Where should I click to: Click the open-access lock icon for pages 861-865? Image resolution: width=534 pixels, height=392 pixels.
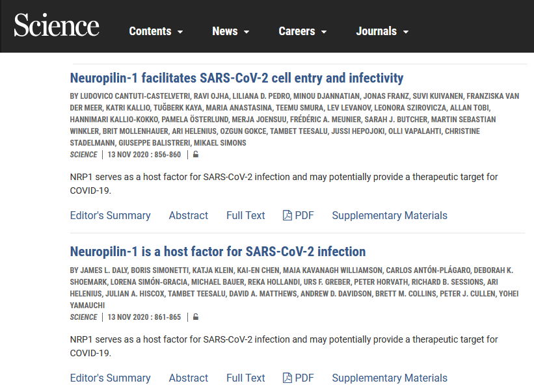coord(196,317)
